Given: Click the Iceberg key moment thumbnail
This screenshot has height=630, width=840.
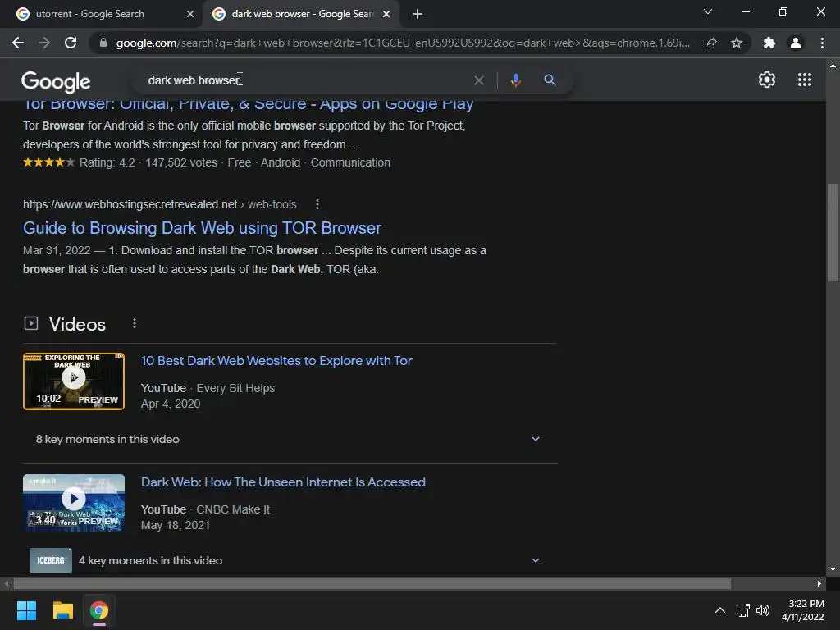Looking at the screenshot, I should [51, 560].
